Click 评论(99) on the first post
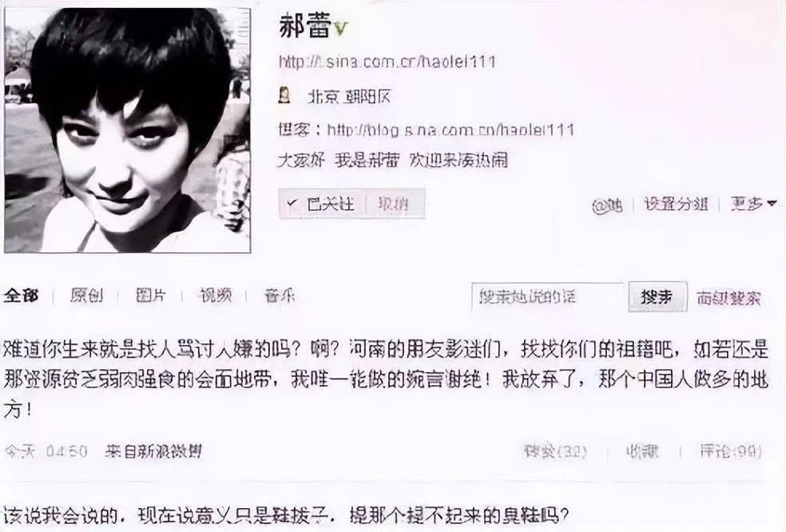Screen dimensions: 786x532 (x=731, y=451)
